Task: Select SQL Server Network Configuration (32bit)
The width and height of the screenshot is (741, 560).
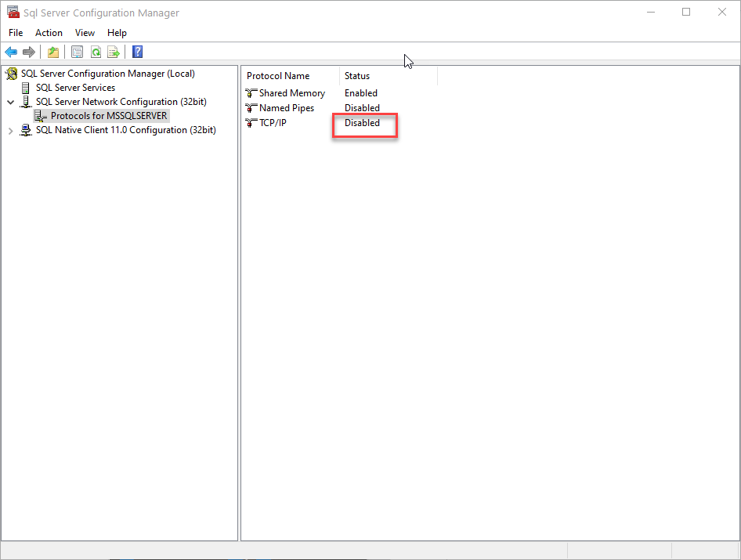Action: coord(121,102)
